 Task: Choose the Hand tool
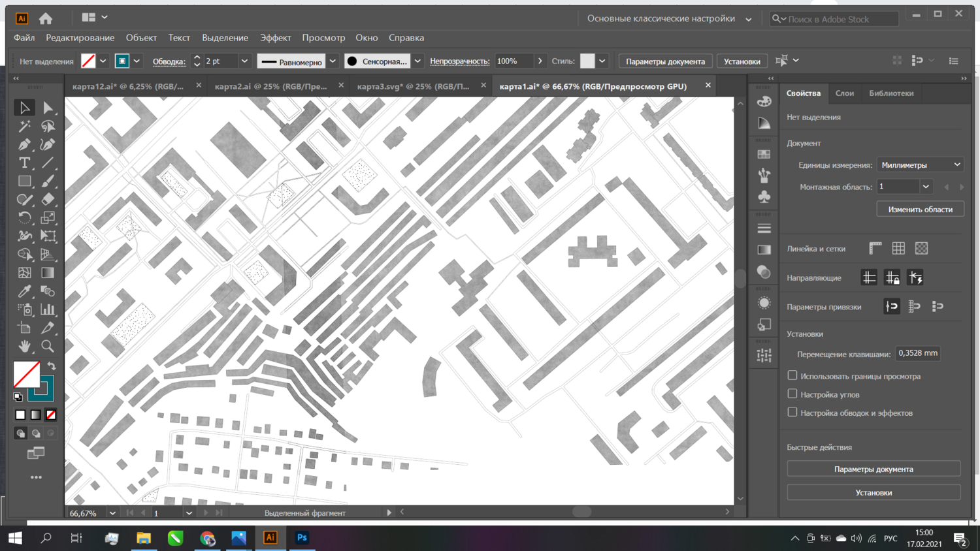[24, 346]
